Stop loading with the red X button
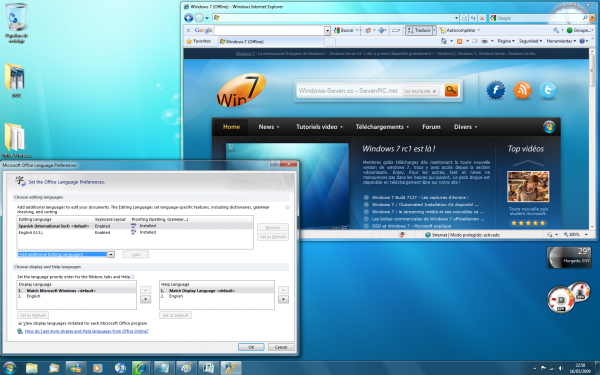The width and height of the screenshot is (600, 375). click(x=482, y=18)
